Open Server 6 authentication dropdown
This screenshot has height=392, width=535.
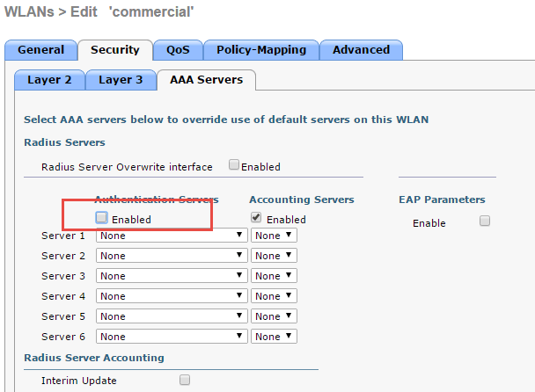[x=172, y=336]
